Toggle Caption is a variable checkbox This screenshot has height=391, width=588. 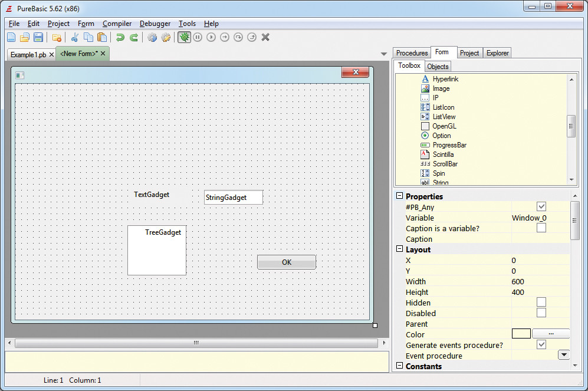pyautogui.click(x=541, y=228)
